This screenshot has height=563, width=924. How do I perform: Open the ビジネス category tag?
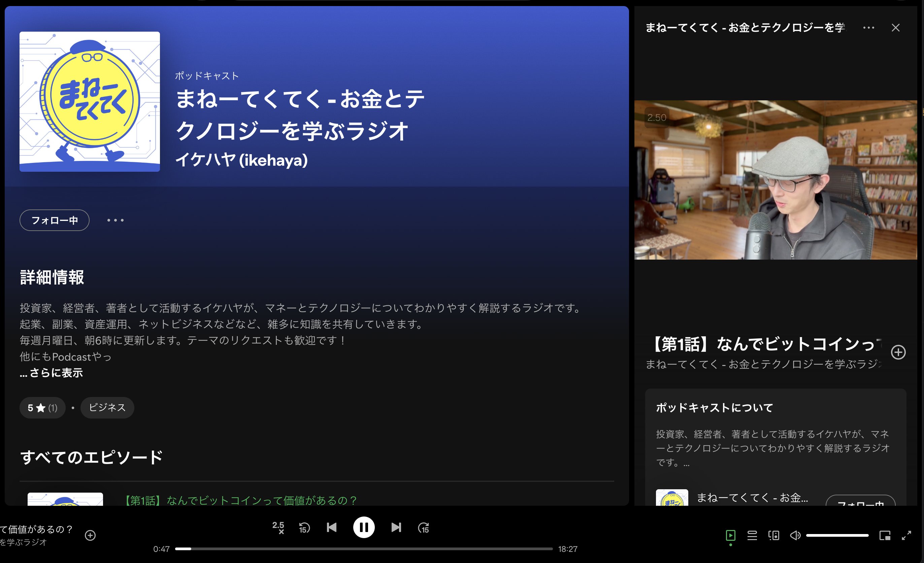point(107,407)
